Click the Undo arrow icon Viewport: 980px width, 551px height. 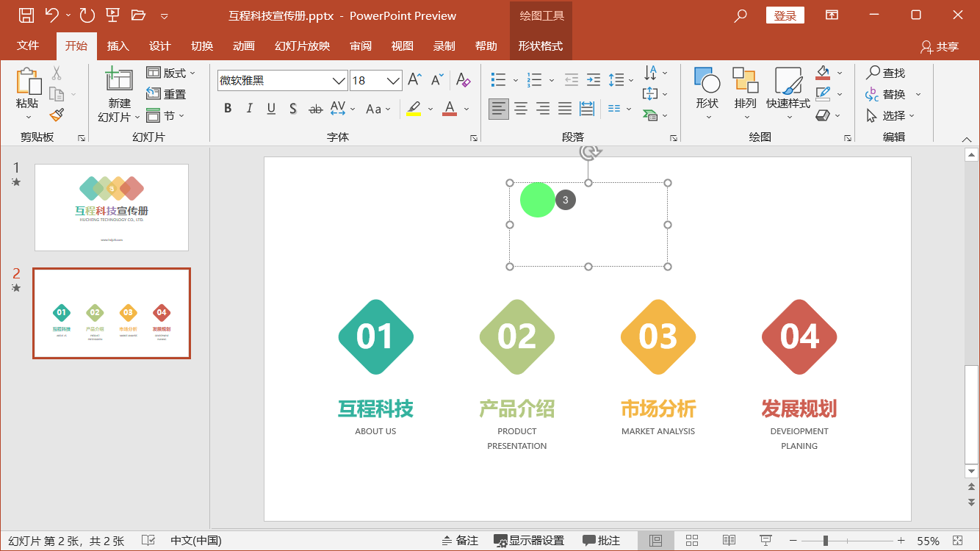pyautogui.click(x=51, y=15)
